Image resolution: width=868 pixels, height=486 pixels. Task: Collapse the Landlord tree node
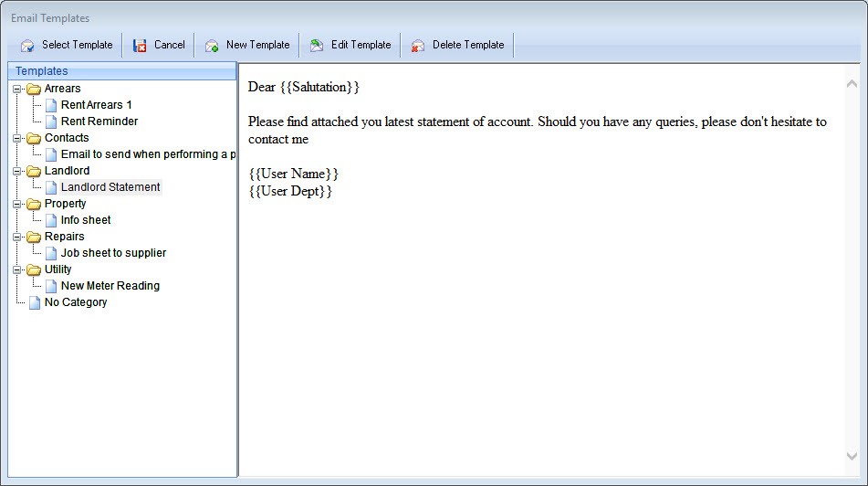click(x=17, y=171)
